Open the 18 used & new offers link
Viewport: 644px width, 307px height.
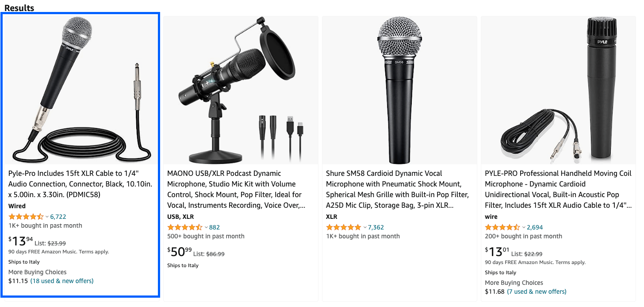pyautogui.click(x=62, y=281)
